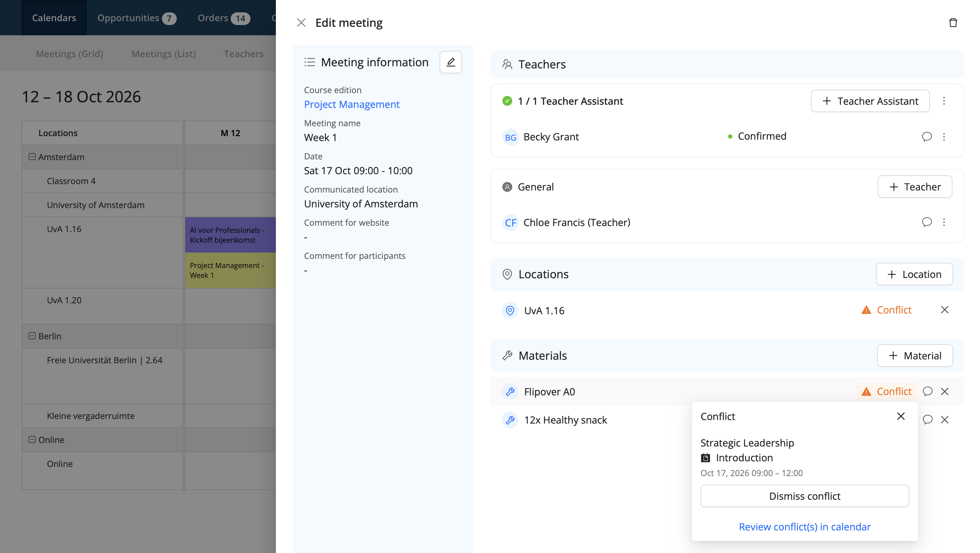Select the UvA 1.20 location row
Image resolution: width=980 pixels, height=553 pixels.
102,306
